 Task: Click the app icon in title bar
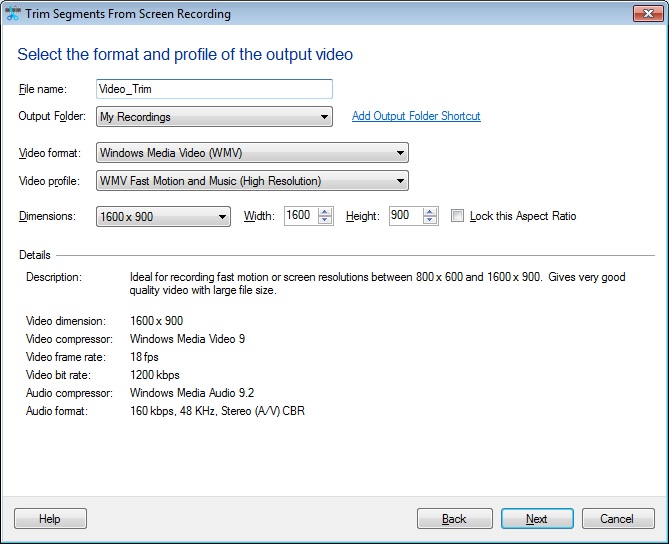(13, 14)
